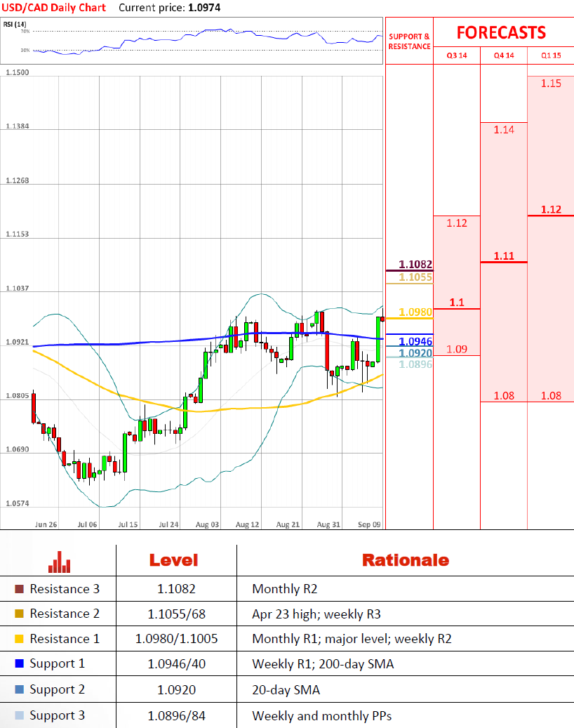Click the Q4 14 forecast low 1.08
Viewport: 574px width, 728px height.
pos(504,395)
